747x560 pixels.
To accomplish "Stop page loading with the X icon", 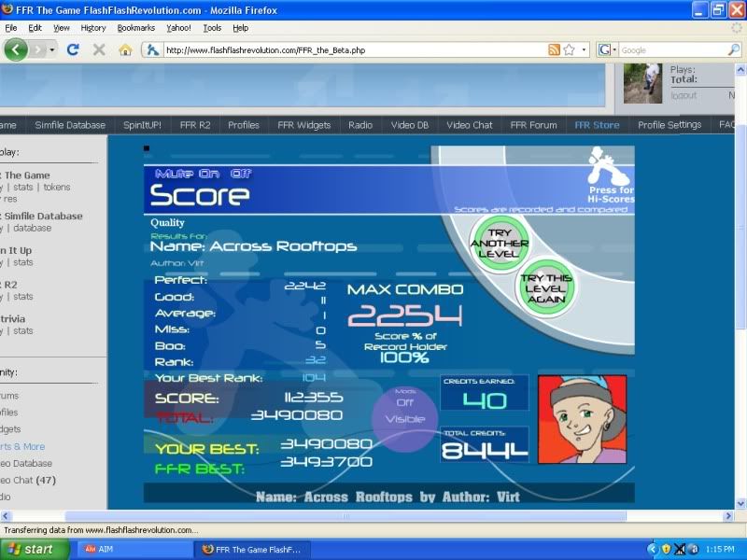I will click(x=99, y=49).
